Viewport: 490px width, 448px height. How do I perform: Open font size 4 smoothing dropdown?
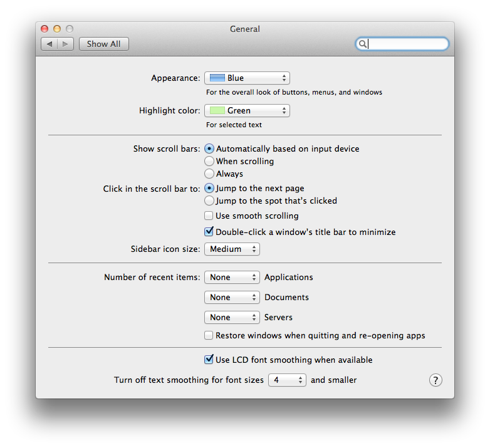click(287, 380)
